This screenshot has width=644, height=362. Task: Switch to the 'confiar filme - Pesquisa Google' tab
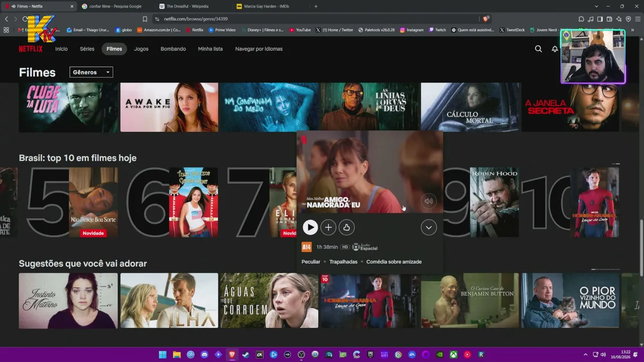115,6
